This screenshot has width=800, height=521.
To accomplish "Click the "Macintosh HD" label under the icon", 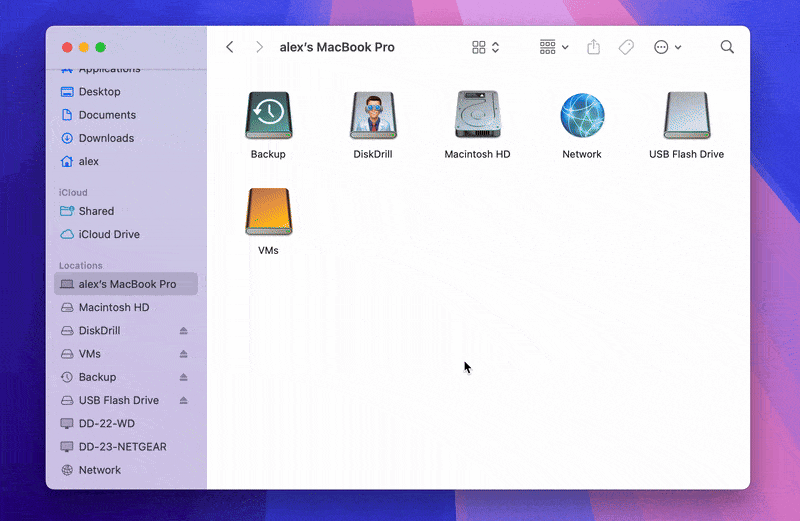I will click(x=478, y=154).
